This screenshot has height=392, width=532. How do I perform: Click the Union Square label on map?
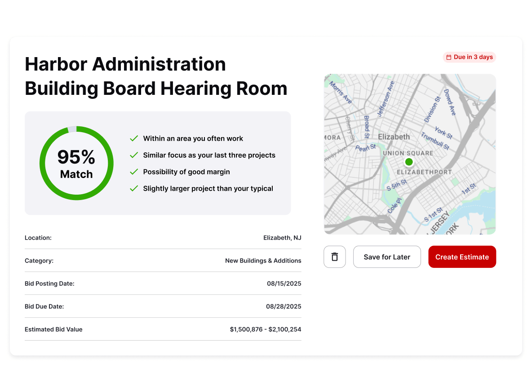coord(408,153)
